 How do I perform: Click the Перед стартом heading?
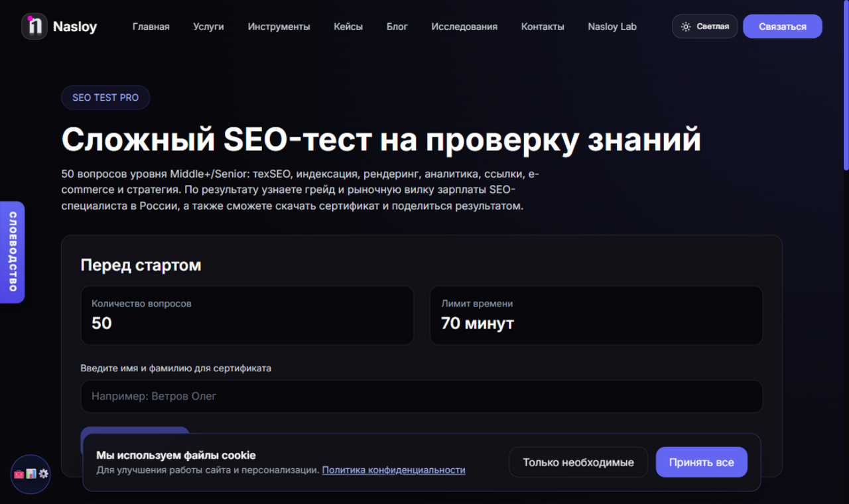point(141,265)
